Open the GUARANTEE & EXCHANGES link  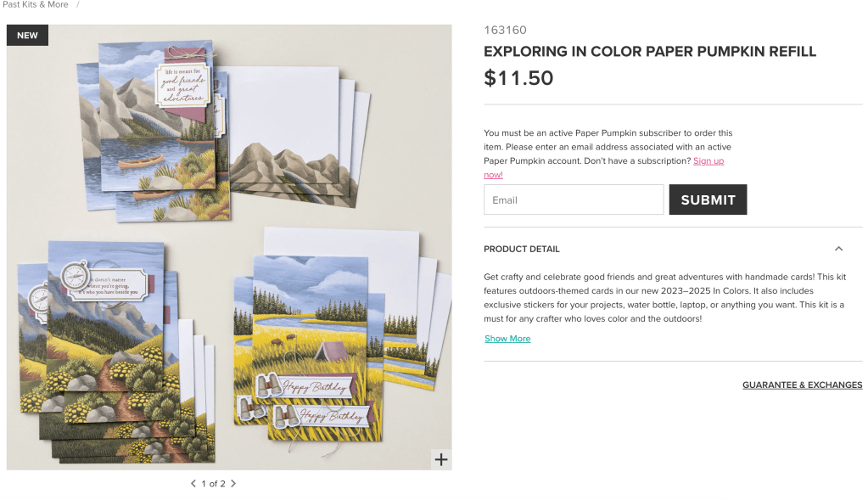[802, 385]
